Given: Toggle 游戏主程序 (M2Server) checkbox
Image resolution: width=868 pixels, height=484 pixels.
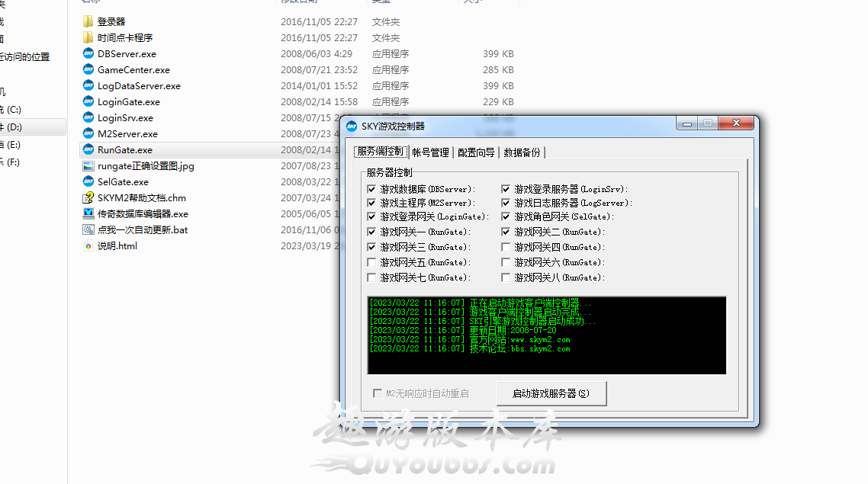Looking at the screenshot, I should pos(371,203).
